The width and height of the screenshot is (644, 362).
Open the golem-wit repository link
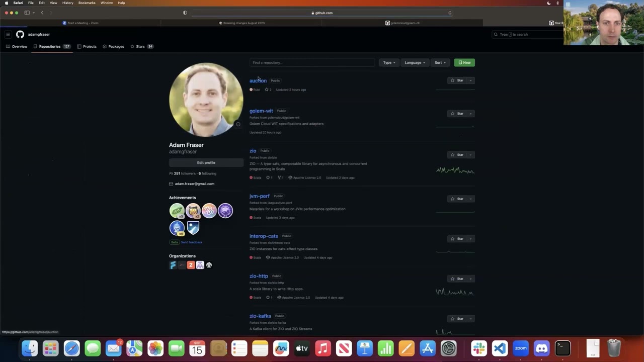(261, 111)
